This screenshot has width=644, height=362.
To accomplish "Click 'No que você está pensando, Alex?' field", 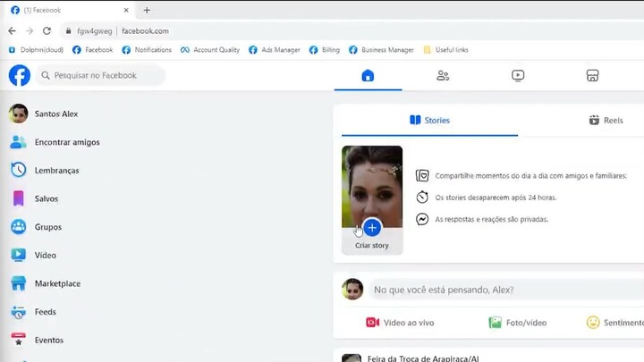I will (506, 290).
